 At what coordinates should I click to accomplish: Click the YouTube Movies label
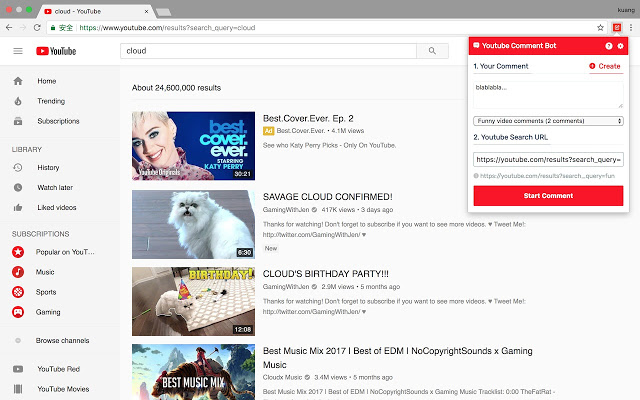(x=63, y=389)
